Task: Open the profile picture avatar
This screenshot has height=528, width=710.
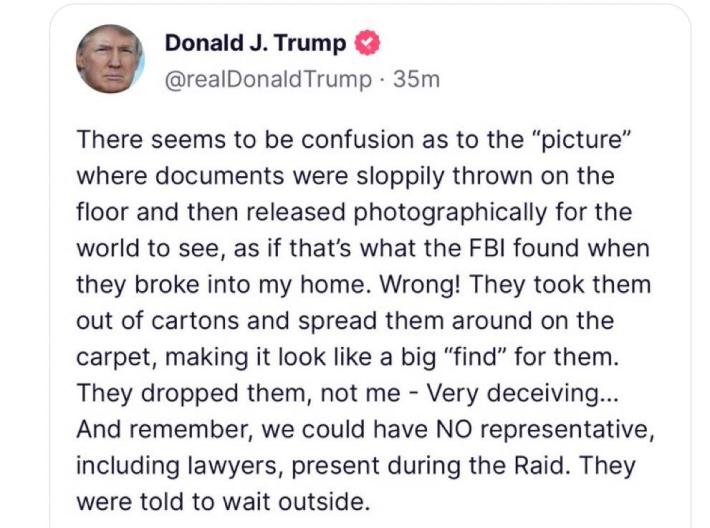Action: [111, 59]
